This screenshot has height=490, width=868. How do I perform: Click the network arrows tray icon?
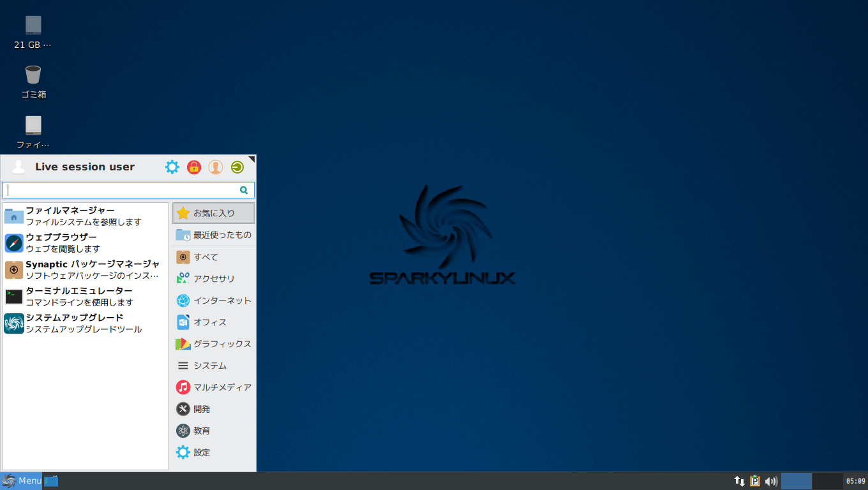[x=740, y=481]
